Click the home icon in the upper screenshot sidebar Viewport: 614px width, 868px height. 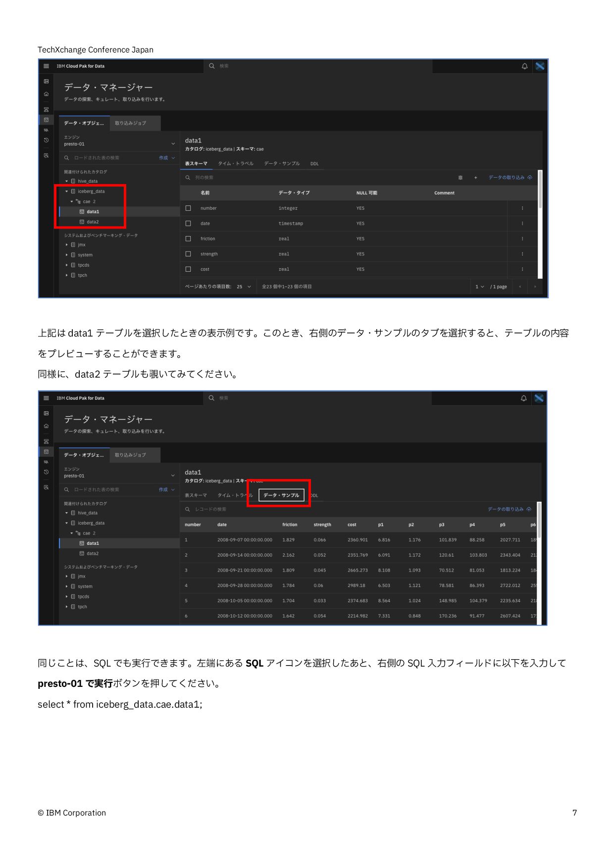(46, 94)
